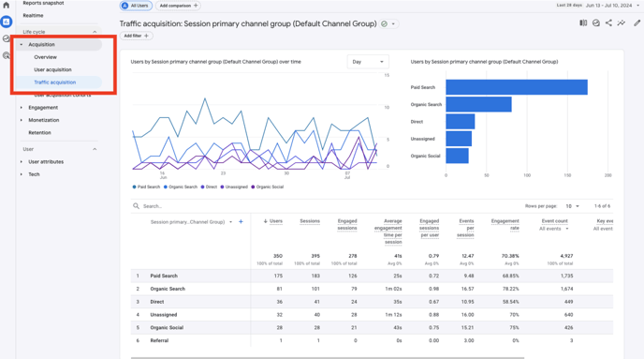Add a dimension with the blue plus icon
The image size is (644, 359).
click(241, 221)
